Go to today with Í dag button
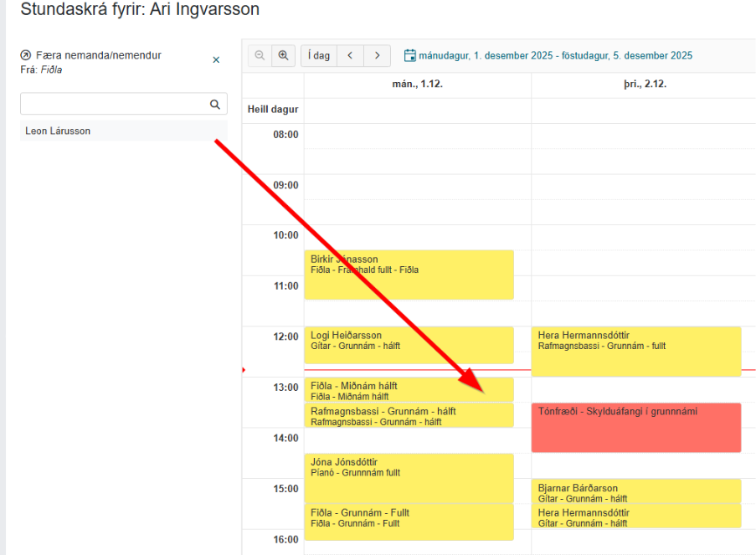Viewport: 756px width, 555px height. coord(319,55)
